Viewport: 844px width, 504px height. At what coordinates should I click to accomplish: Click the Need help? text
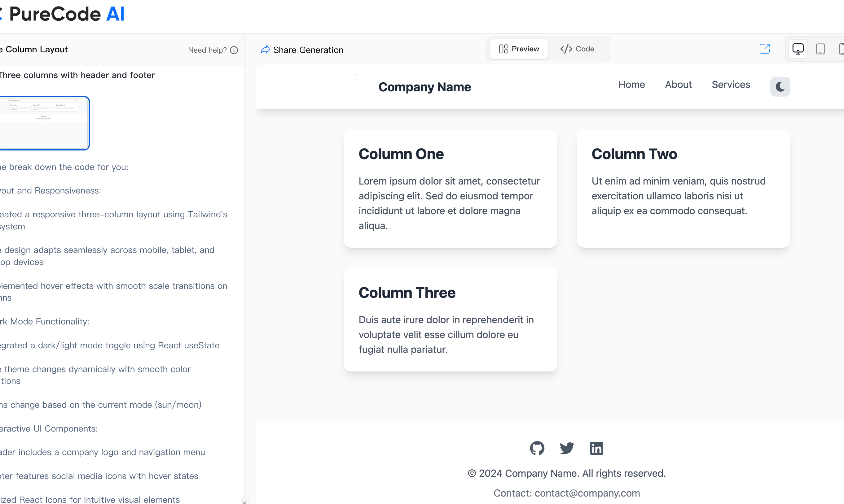click(x=207, y=50)
